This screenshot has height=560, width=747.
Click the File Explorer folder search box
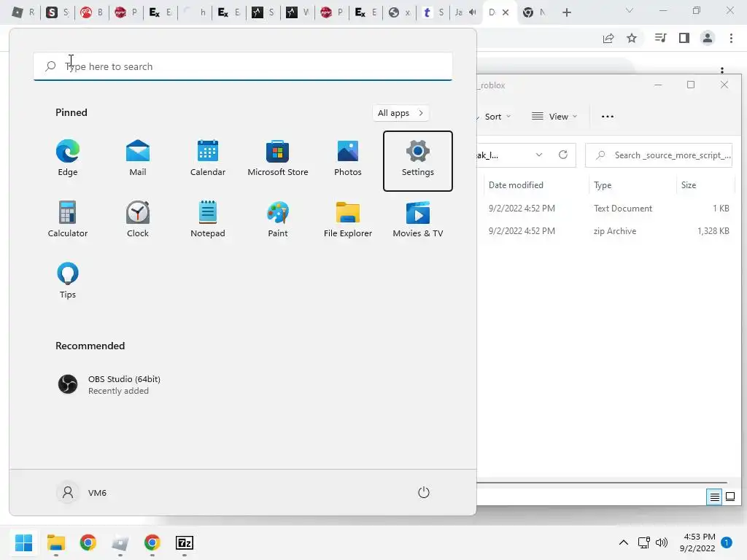coord(659,155)
